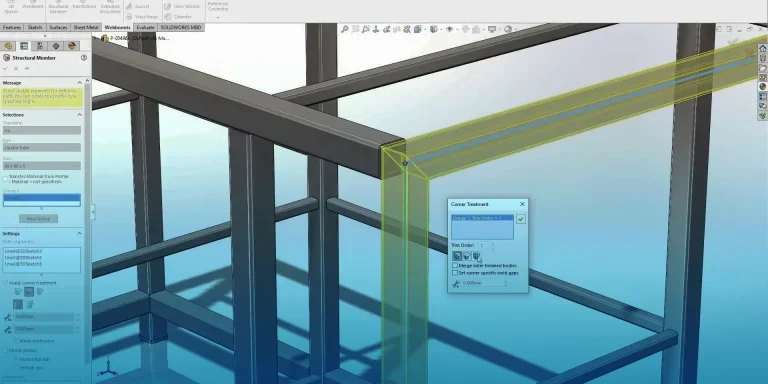Switch to the Evaluate tab
The image size is (768, 384).
145,27
